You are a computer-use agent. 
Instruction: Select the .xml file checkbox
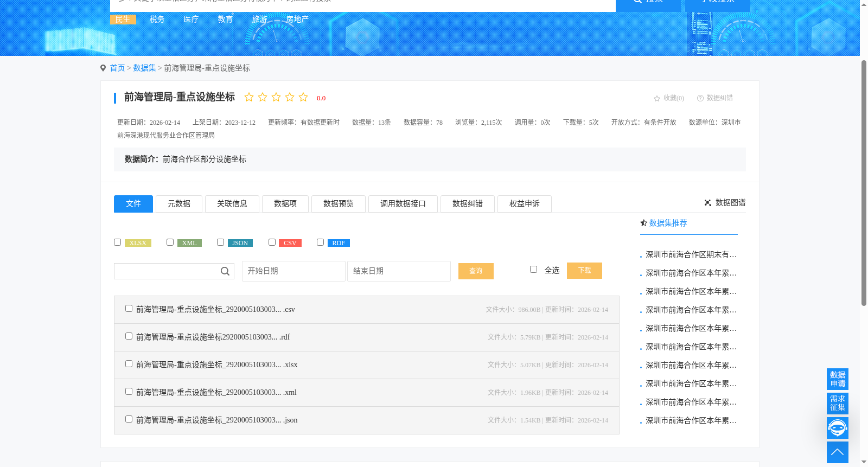[129, 392]
